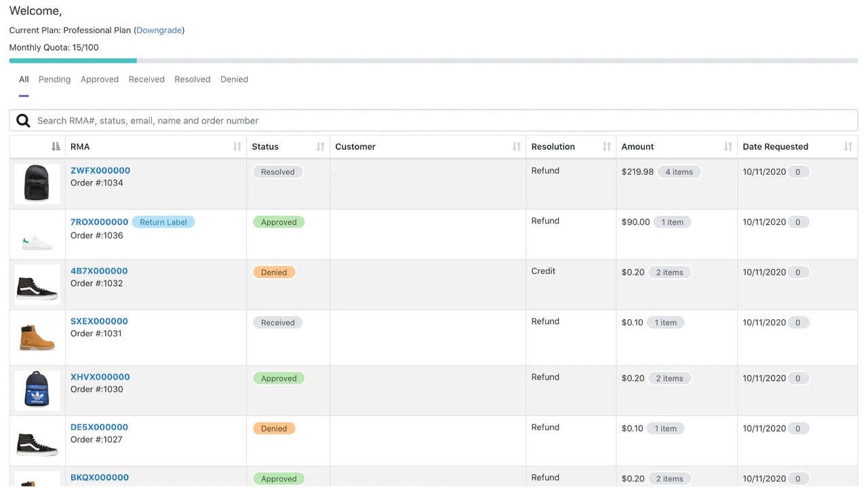
Task: Click the Downgrade plan link
Action: 159,30
